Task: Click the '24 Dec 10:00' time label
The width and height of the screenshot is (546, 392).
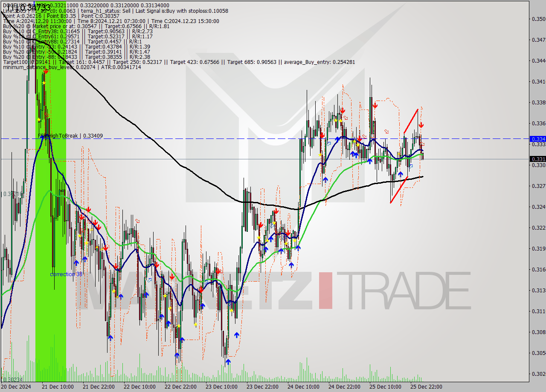Action: pos(303,387)
